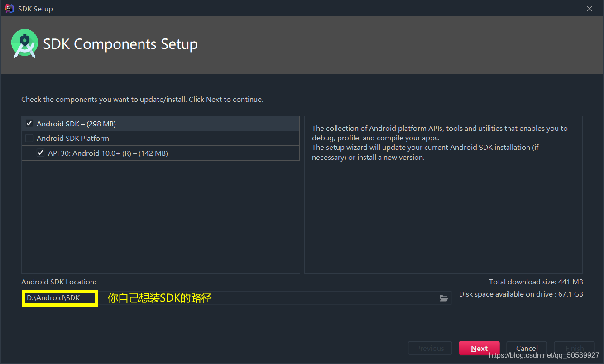The image size is (604, 364).
Task: Uncheck the API 30: Android 10.0+ checkbox
Action: [40, 153]
